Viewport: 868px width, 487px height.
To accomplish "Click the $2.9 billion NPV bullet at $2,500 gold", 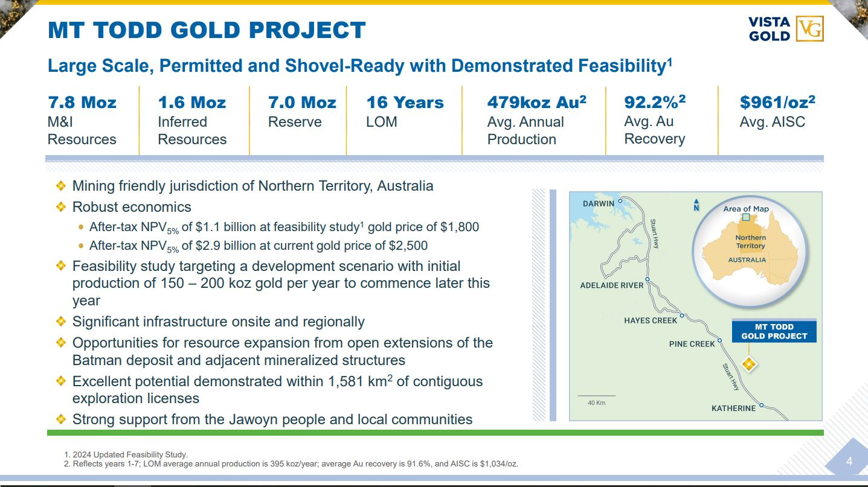I will [x=258, y=246].
